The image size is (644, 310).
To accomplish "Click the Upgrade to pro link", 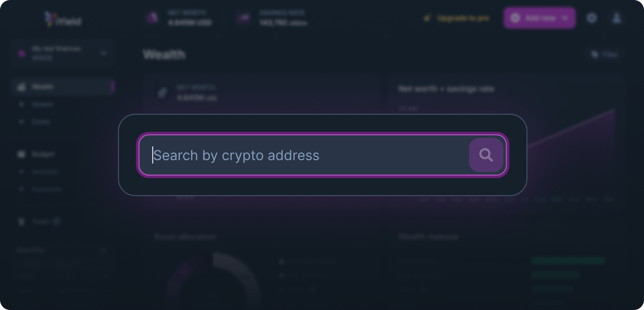I will 464,18.
